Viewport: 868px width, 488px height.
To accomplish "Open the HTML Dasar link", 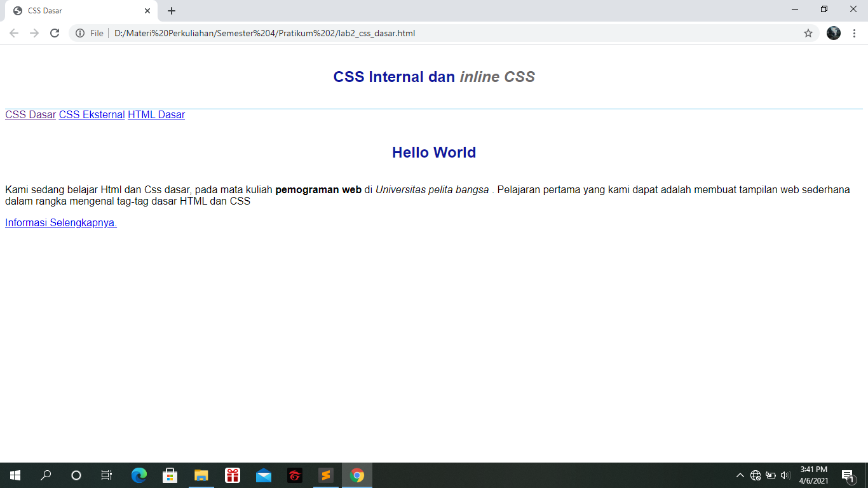I will click(156, 115).
